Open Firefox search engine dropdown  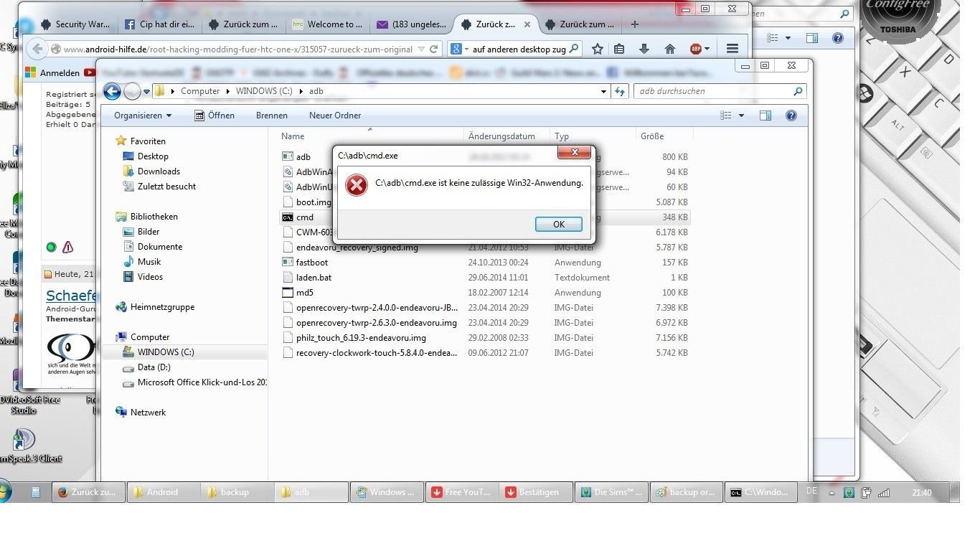coord(458,50)
